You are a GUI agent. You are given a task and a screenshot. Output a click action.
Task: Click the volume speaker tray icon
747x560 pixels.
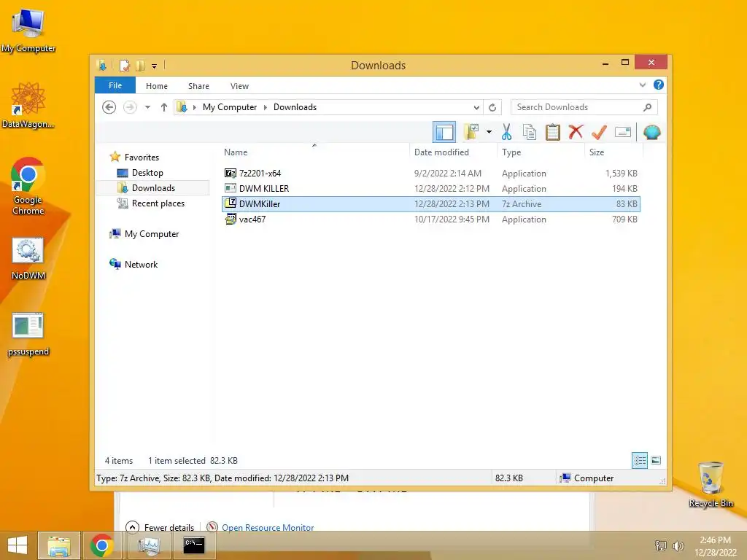coord(678,545)
